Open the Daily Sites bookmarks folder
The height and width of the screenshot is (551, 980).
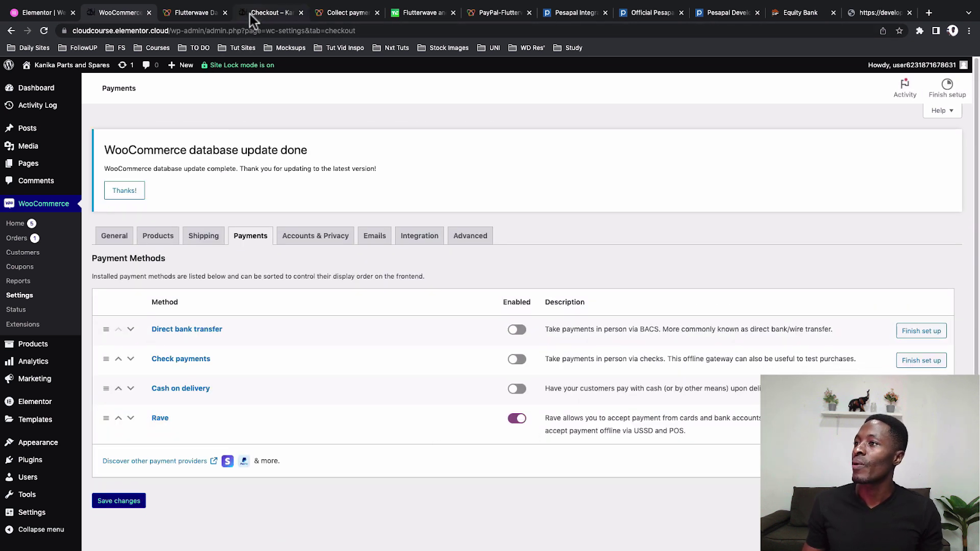[x=28, y=48]
